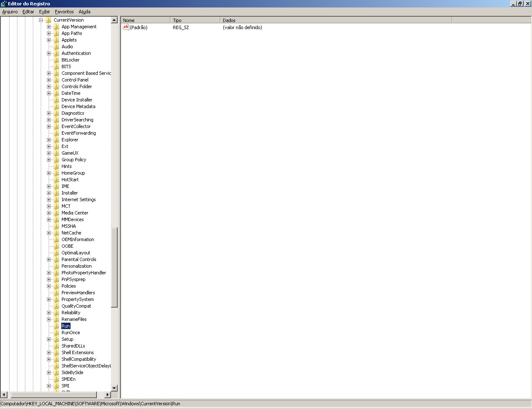Click the (Padrão) string value icon
532x409 pixels.
tap(126, 27)
